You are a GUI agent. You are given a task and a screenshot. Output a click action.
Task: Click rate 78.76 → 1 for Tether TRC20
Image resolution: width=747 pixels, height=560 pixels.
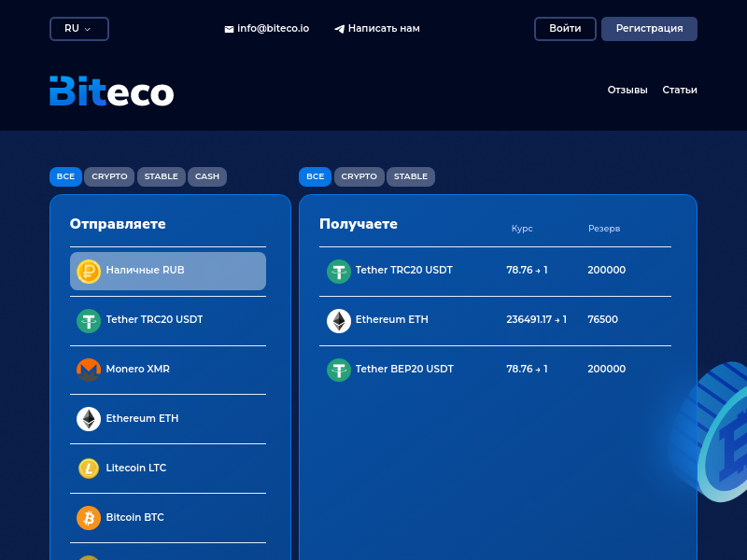coord(527,270)
